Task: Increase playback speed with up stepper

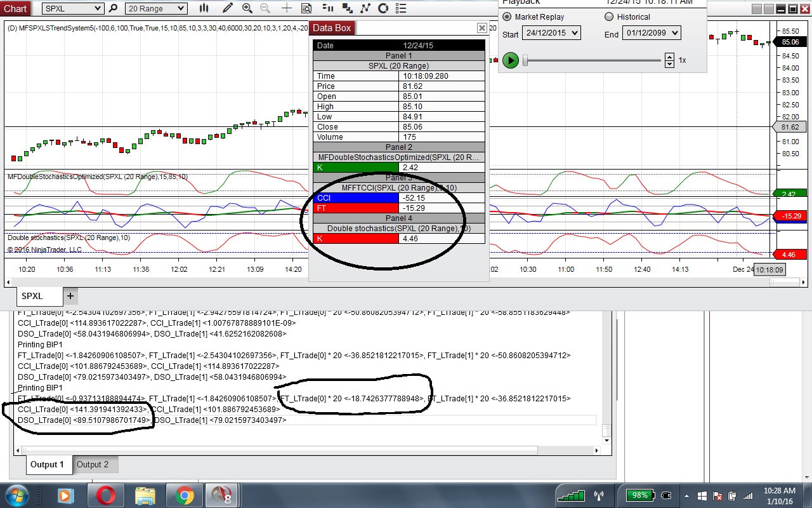Action: pyautogui.click(x=669, y=57)
